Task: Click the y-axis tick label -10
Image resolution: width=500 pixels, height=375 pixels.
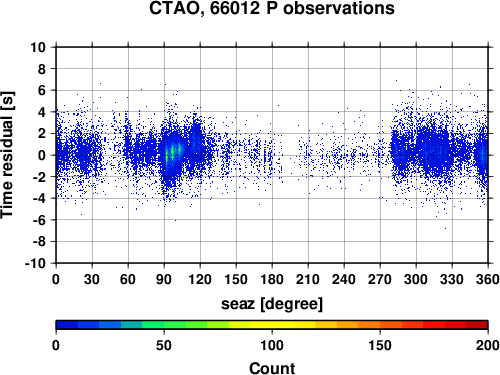Action: 35,263
